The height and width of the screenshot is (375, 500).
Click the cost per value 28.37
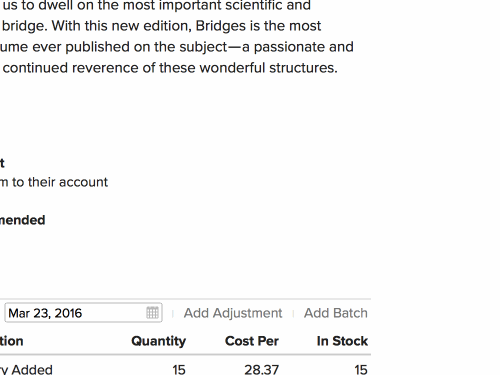(x=261, y=369)
